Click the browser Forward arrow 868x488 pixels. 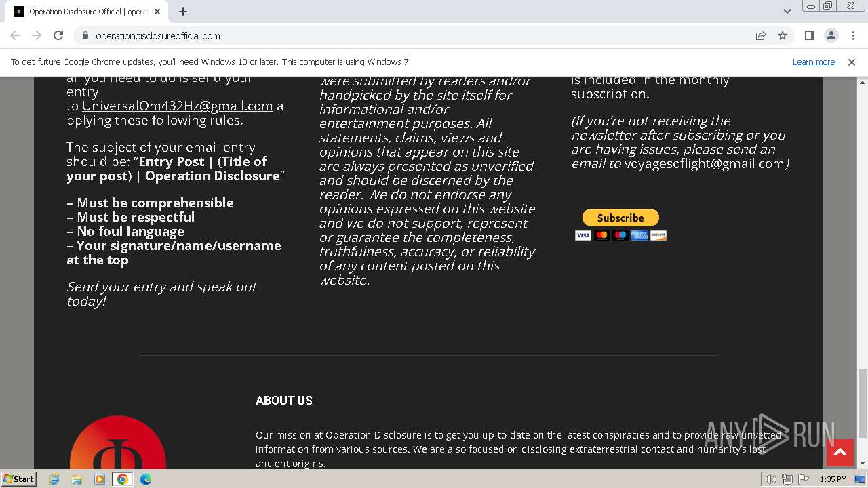(x=37, y=35)
